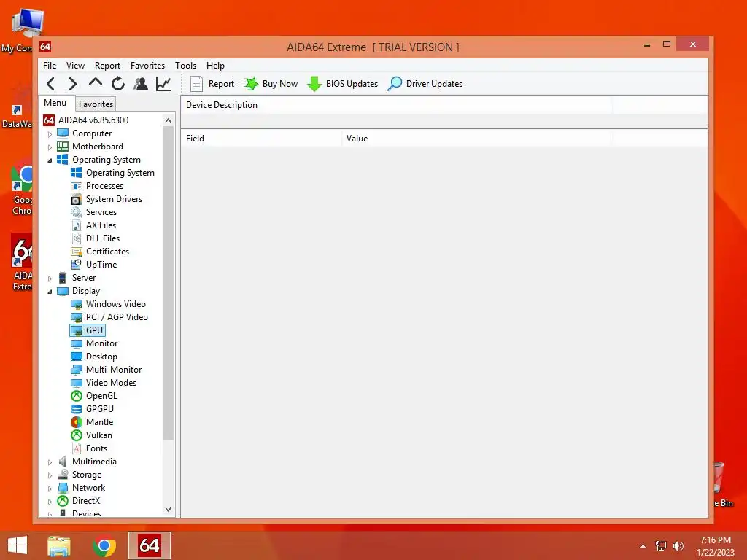
Task: Click the GPGPU icon in the tree
Action: click(x=76, y=409)
